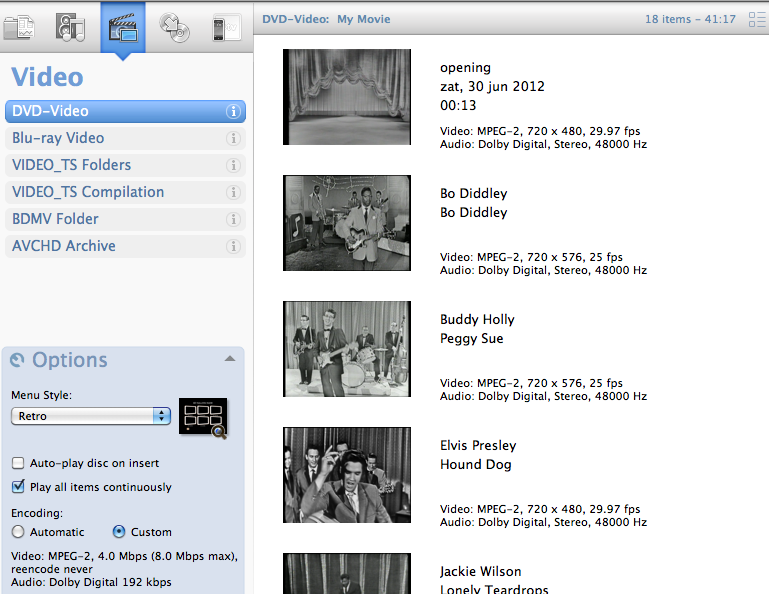Show info for VIDEO_TS Folders
Image resolution: width=769 pixels, height=594 pixels.
[233, 165]
